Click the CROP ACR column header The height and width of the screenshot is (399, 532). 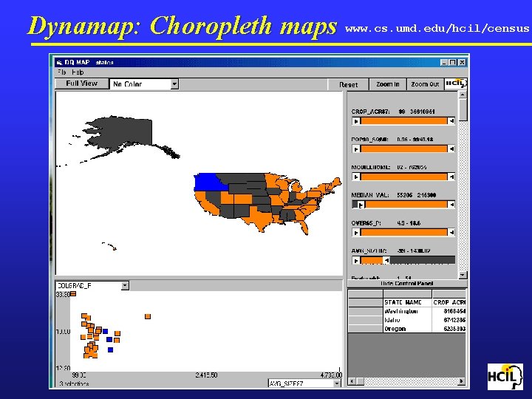click(449, 302)
